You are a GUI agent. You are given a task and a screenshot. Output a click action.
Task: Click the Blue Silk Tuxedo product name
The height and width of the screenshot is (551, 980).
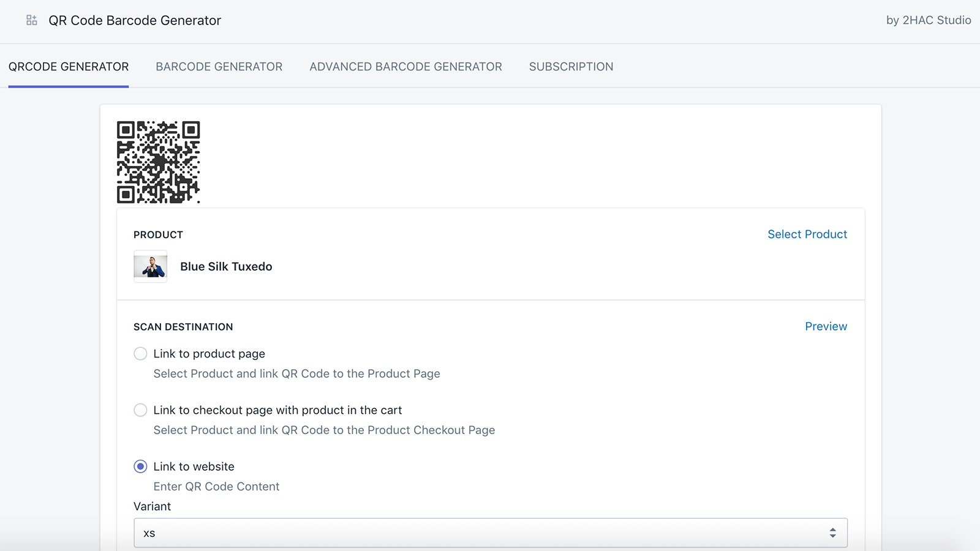click(x=226, y=266)
